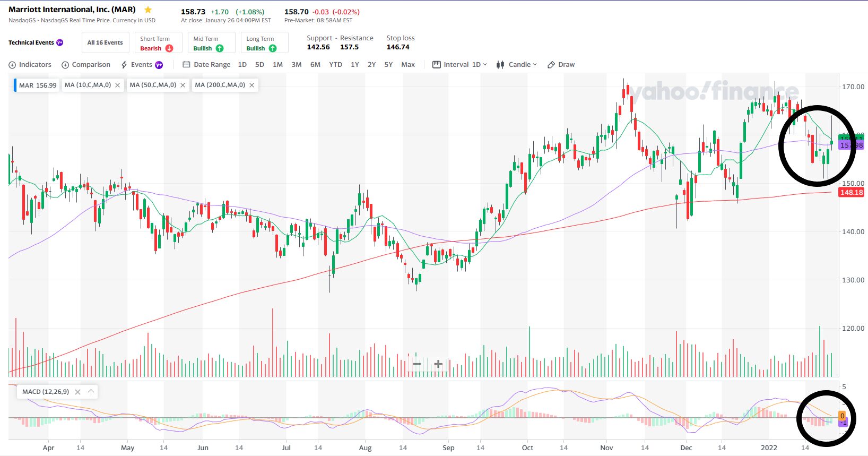Open the Indicators menu plus icon
This screenshot has width=868, height=456.
[12, 65]
